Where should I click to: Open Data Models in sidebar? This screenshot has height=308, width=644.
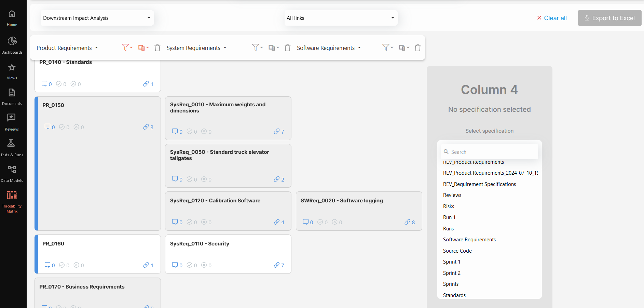[x=12, y=174]
